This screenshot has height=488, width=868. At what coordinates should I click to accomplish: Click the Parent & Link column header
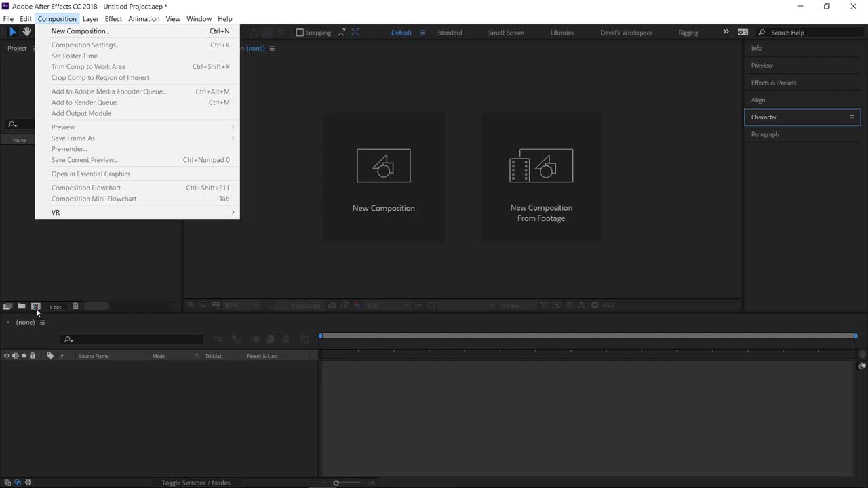point(262,356)
